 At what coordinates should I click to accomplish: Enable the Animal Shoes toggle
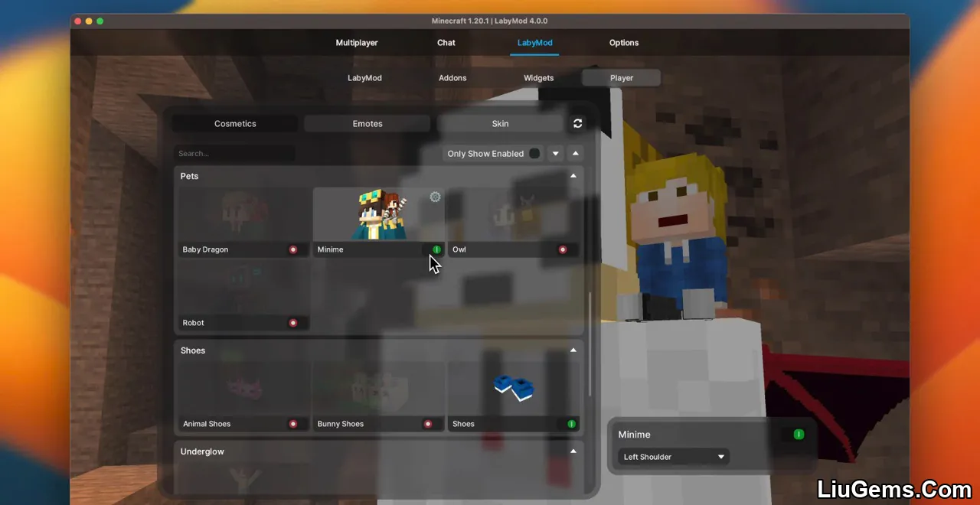[292, 424]
